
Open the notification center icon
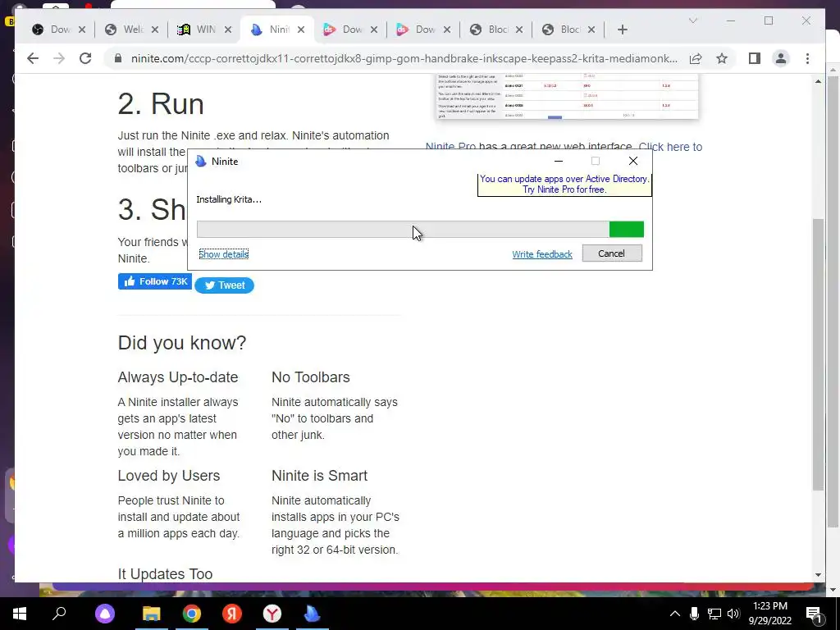[x=814, y=614]
